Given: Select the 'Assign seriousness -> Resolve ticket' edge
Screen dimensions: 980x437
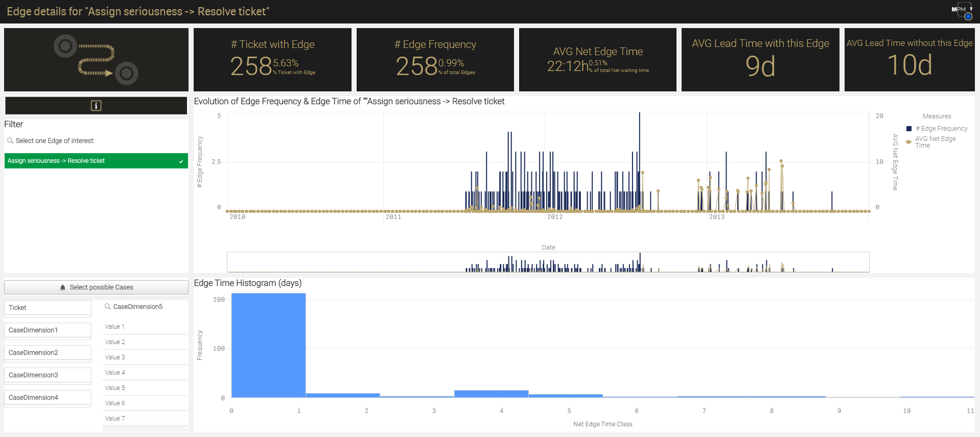Looking at the screenshot, I should pos(96,161).
